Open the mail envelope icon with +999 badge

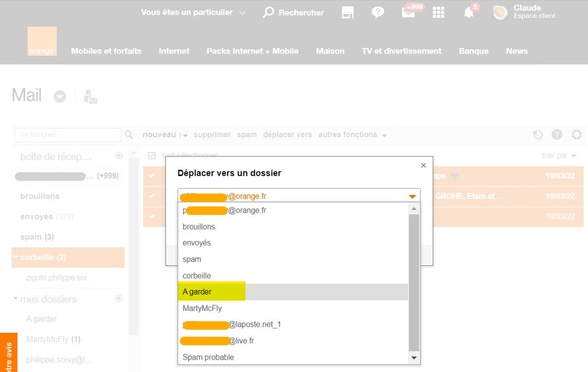[x=408, y=12]
